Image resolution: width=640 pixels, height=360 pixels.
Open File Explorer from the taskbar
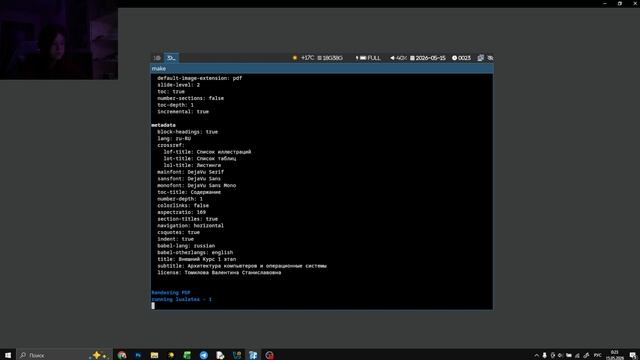tap(154, 355)
